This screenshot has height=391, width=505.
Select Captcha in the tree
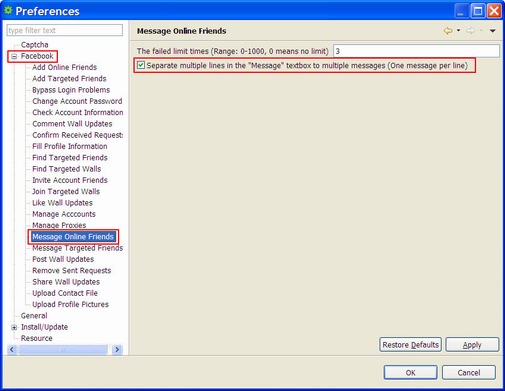34,45
